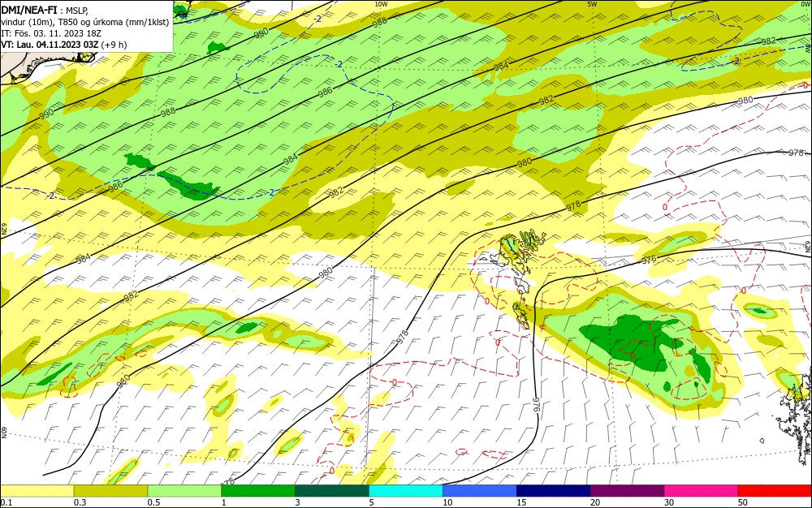Screen dimensions: 812x508
Task: Click the legend value "0.3"
Action: click(80, 502)
